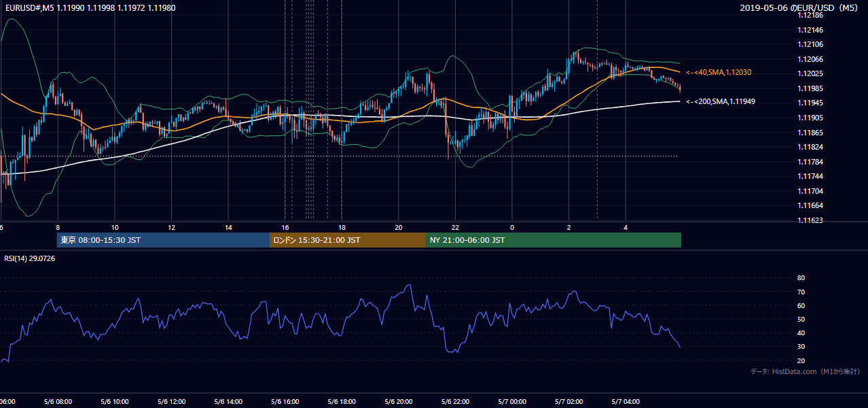Viewport: 868px width, 408px height.
Task: Click the 1.12066 price axis label
Action: point(810,59)
